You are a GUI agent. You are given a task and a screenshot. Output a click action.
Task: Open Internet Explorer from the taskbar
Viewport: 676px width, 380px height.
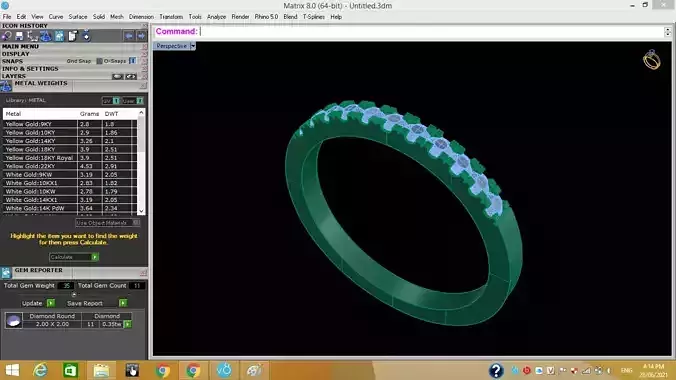pos(40,371)
